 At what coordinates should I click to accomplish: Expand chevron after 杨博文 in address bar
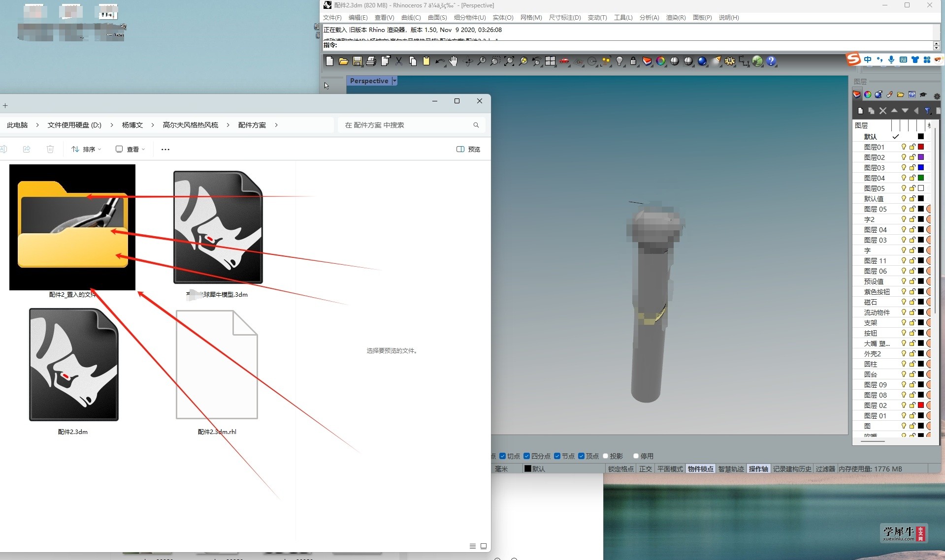click(153, 125)
